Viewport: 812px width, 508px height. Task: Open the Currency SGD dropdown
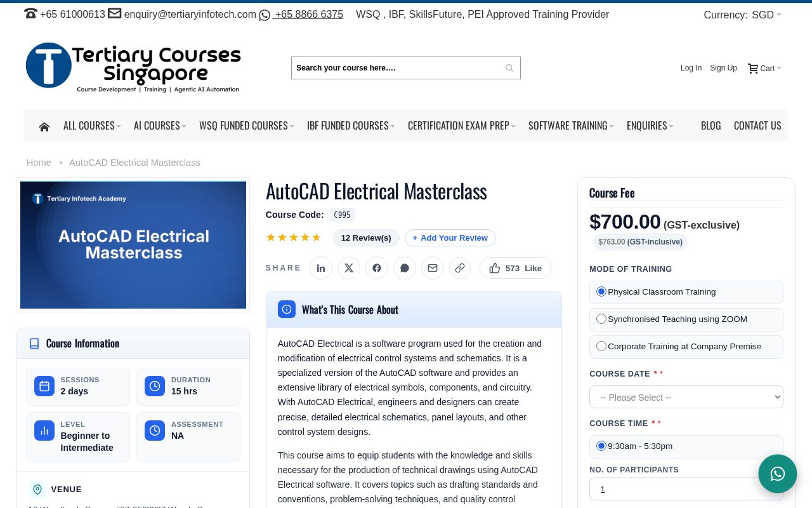pos(766,15)
